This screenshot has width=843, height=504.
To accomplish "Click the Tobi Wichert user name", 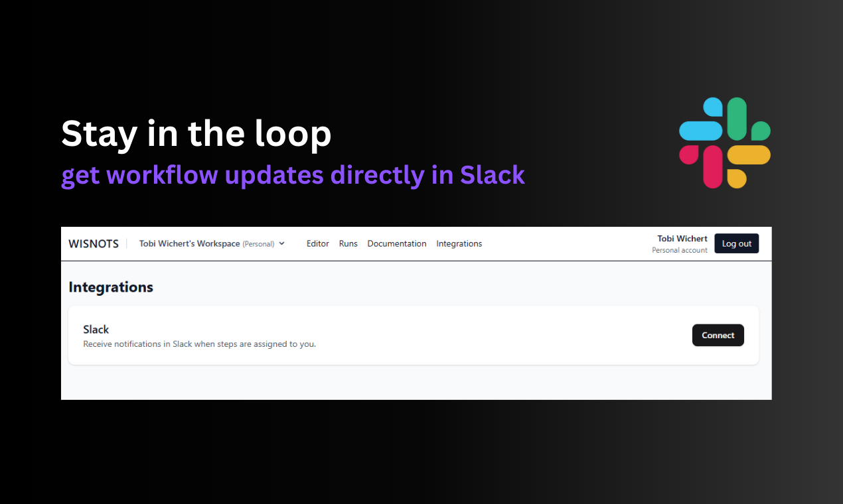I will (x=682, y=239).
